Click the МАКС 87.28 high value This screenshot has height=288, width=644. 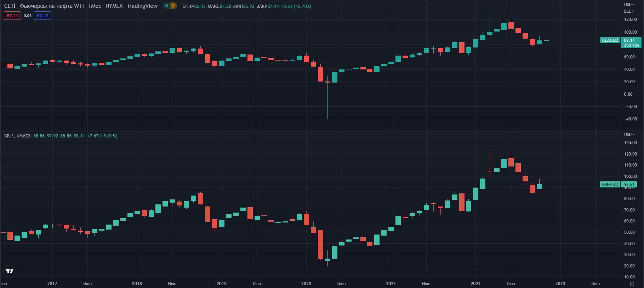[x=219, y=6]
